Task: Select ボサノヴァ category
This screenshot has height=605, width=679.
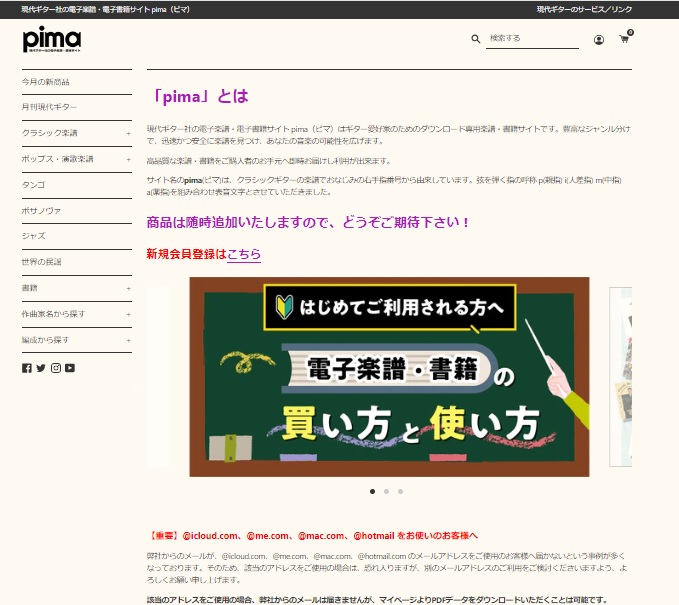Action: pyautogui.click(x=41, y=211)
